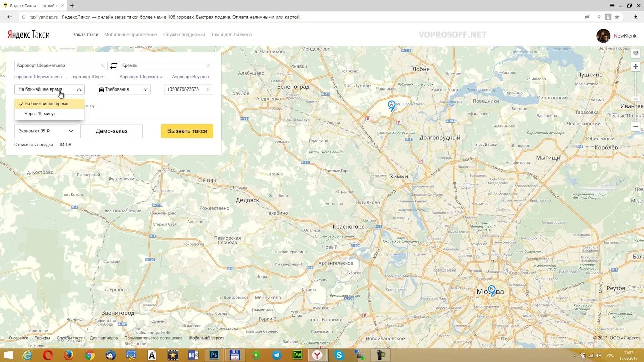The width and height of the screenshot is (644, 362).
Task: Open Skype from taskbar
Action: point(339,355)
